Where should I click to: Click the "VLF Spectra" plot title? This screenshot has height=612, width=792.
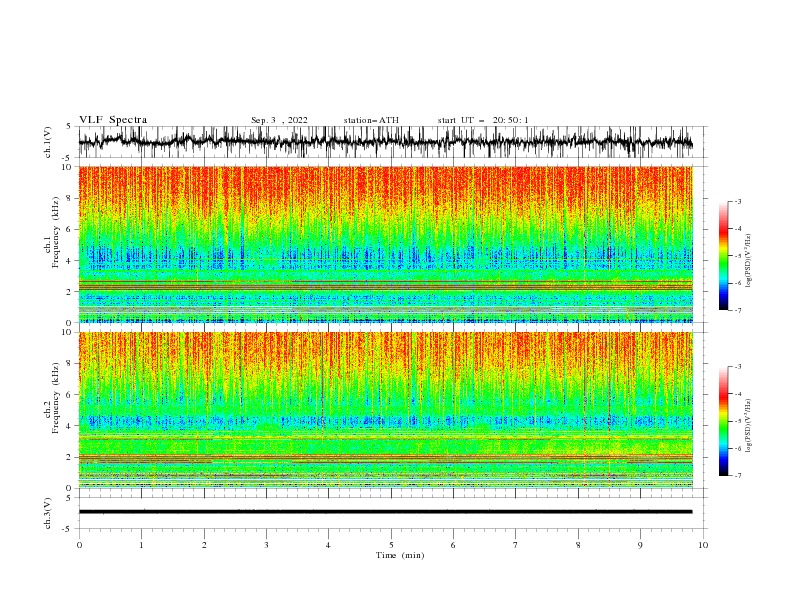[113, 120]
